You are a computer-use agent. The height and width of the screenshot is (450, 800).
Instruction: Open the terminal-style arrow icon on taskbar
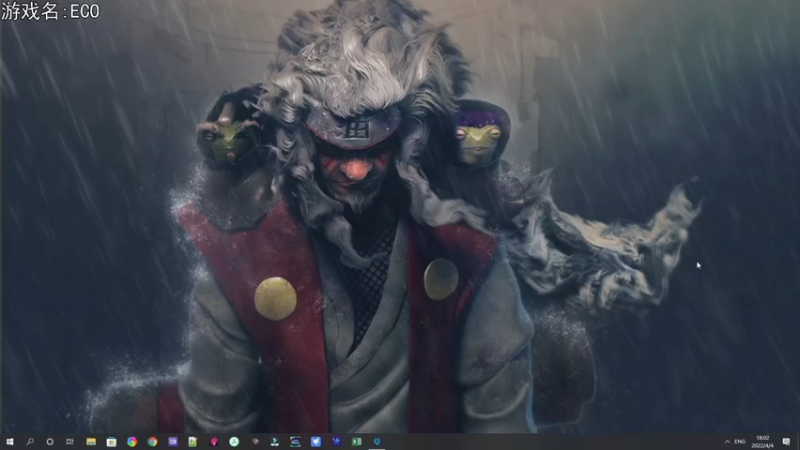pos(274,442)
